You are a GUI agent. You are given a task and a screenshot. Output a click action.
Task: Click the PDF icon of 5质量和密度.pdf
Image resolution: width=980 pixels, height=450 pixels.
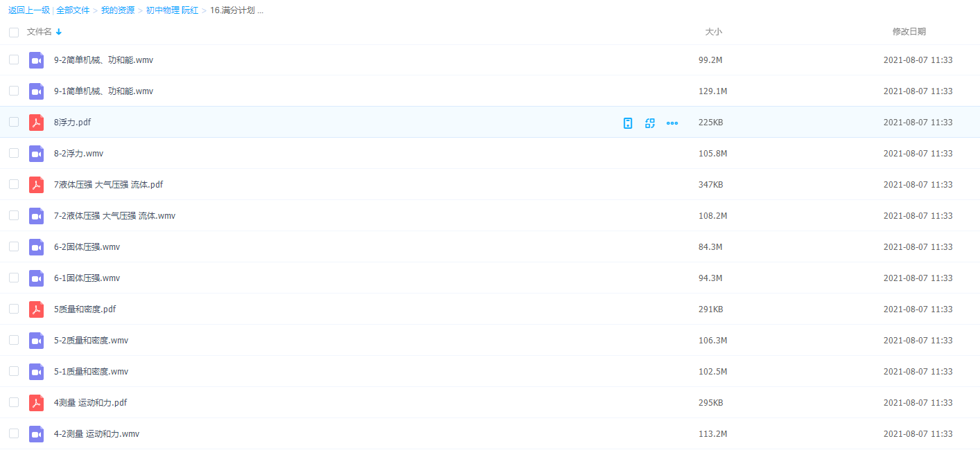36,309
